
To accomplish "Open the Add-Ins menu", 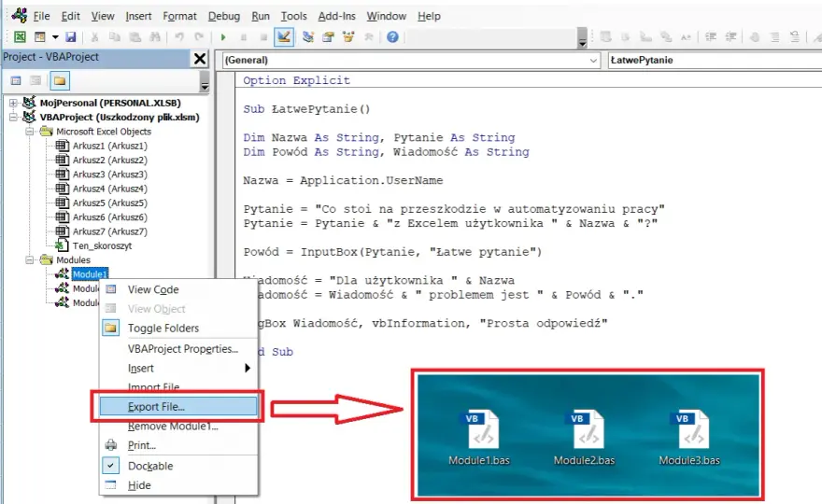I will 336,16.
